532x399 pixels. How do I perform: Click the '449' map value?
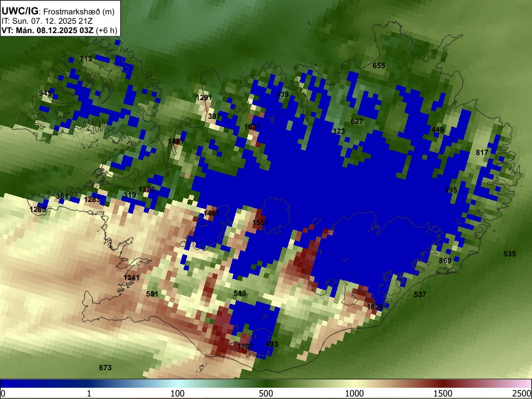[x=437, y=129]
